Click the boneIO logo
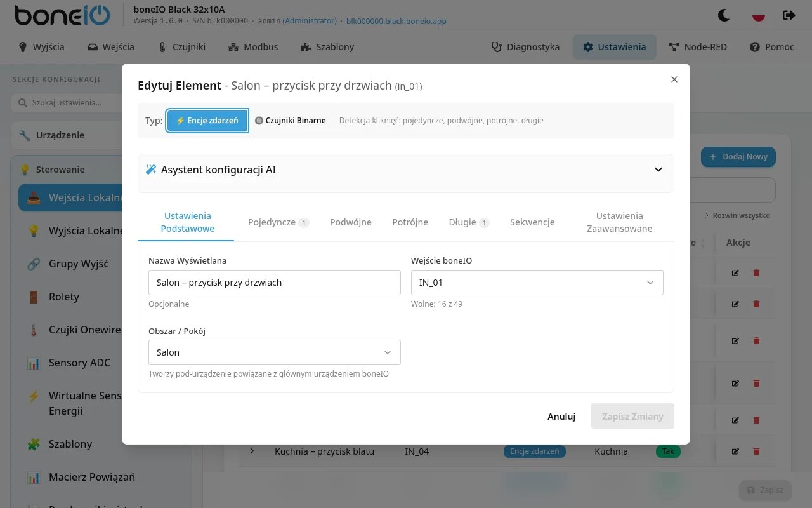 62,15
